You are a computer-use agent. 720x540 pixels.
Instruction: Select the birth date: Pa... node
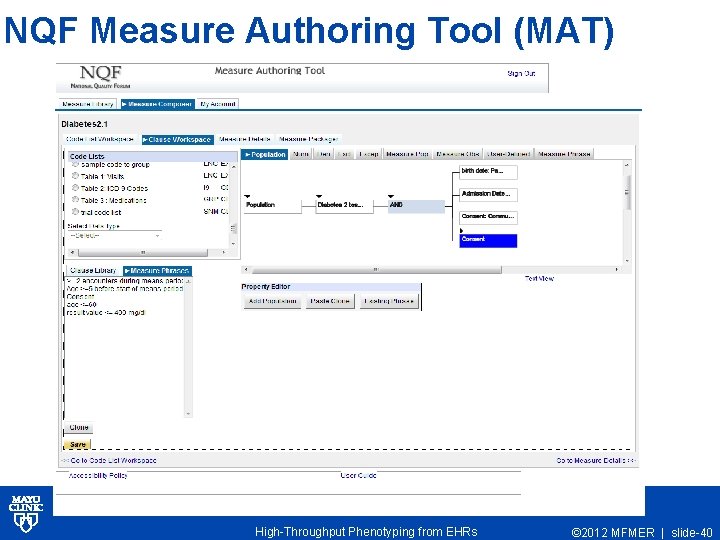click(x=488, y=172)
